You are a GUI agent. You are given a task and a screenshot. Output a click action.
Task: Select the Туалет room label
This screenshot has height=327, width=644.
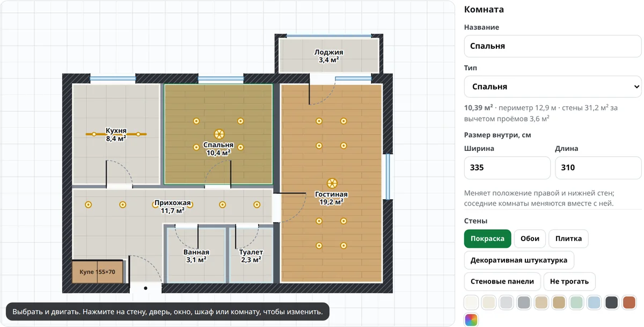pos(251,256)
